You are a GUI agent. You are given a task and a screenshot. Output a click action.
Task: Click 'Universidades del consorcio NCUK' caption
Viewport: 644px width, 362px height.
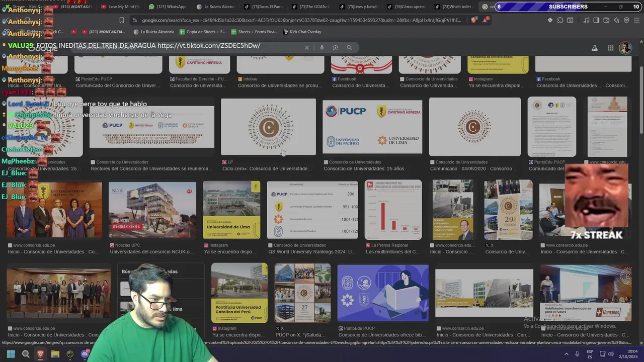(x=151, y=252)
